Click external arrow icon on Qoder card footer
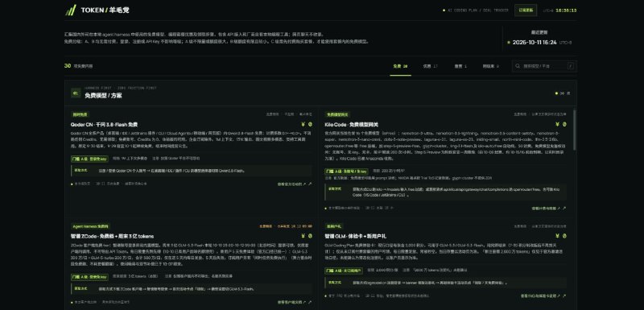 310,184
